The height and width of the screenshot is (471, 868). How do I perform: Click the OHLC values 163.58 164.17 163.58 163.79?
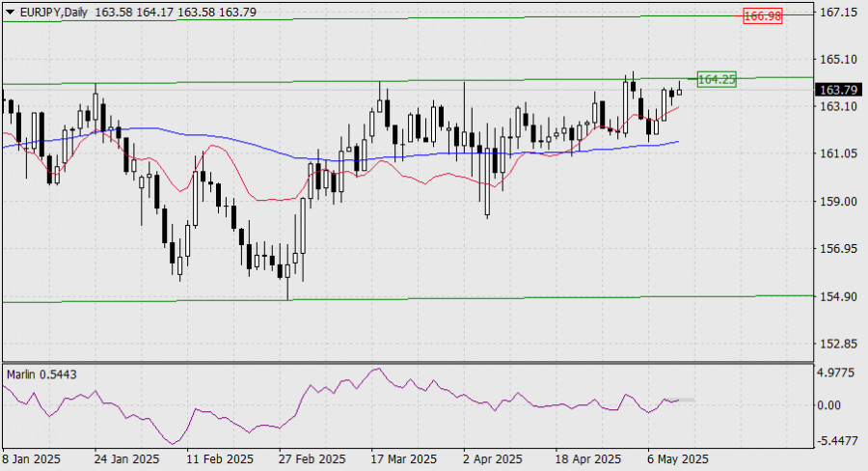[176, 12]
